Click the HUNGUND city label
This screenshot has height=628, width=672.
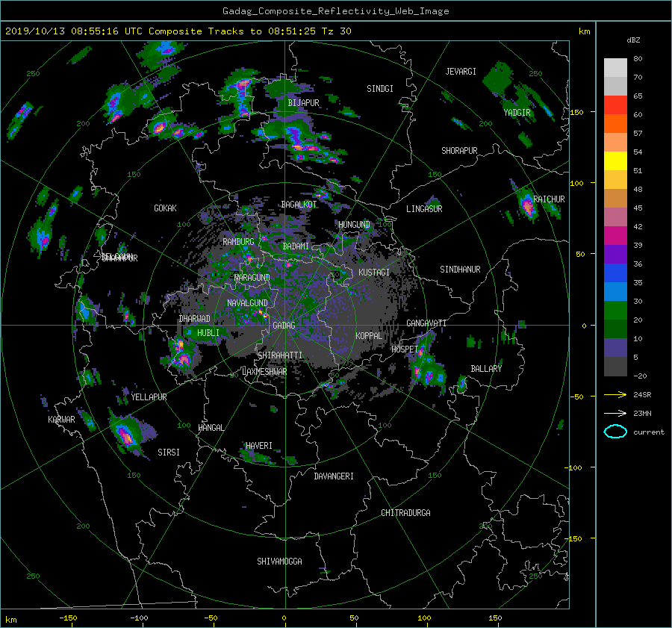point(354,225)
